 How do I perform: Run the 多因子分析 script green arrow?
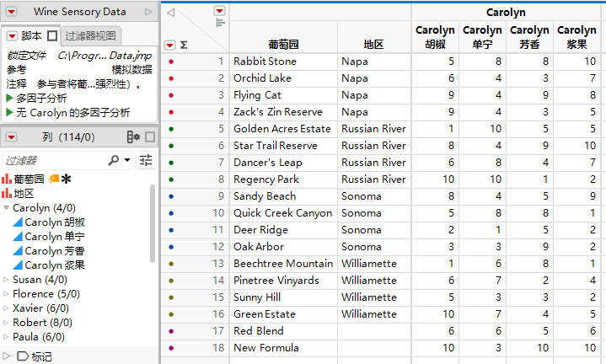9,98
